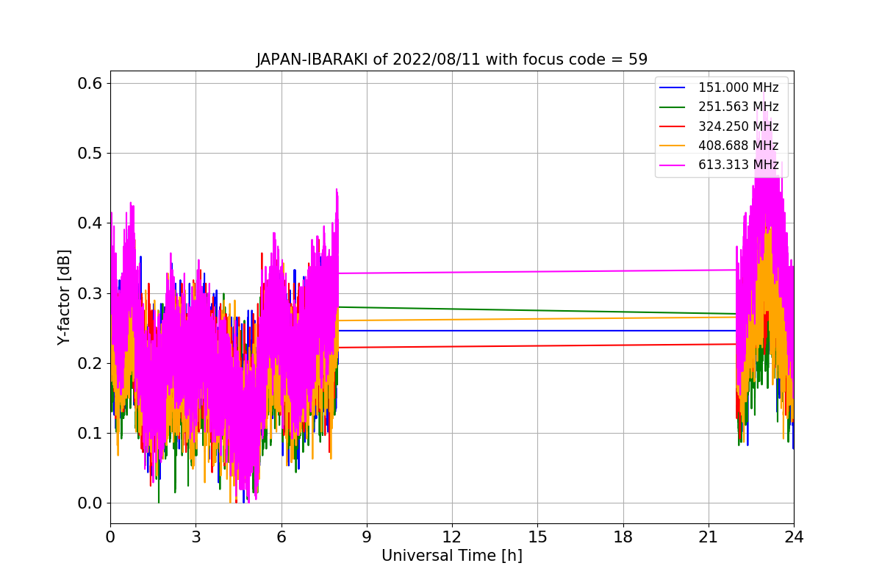Click x-axis tick label '15'
This screenshot has width=882, height=588.
click(537, 537)
